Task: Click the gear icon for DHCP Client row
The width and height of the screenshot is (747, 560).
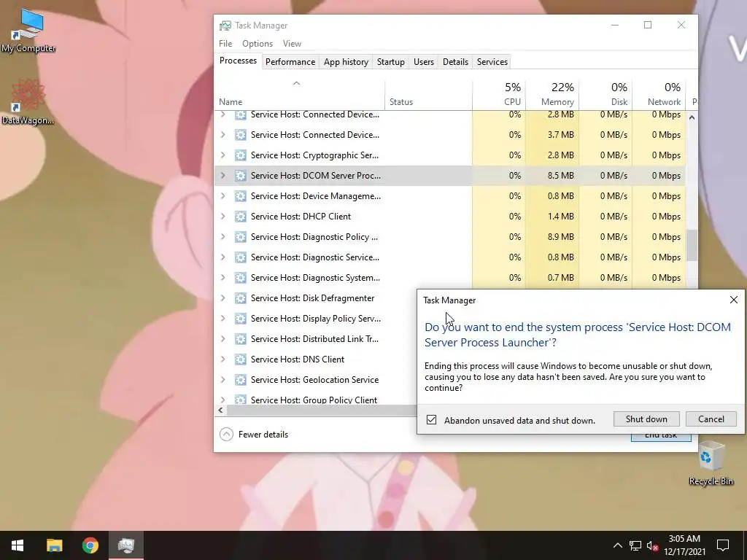Action: (241, 216)
